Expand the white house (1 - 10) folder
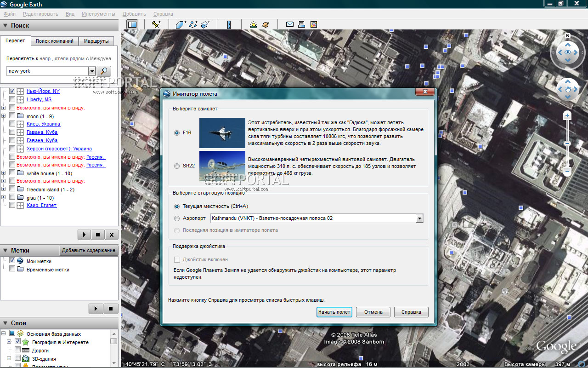The height and width of the screenshot is (368, 588). (4, 173)
